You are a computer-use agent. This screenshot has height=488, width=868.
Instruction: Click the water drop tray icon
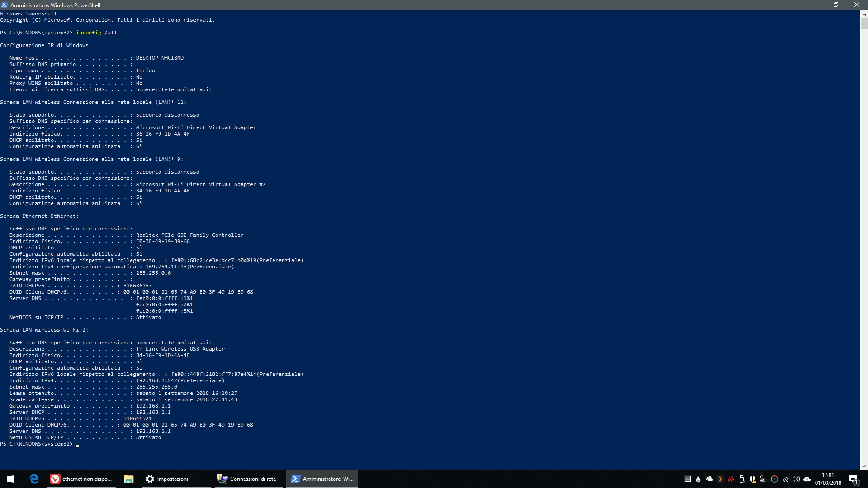(698, 479)
